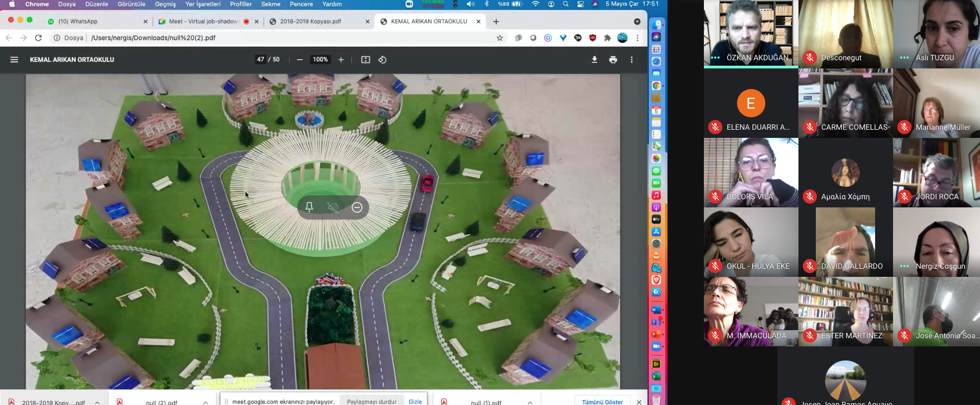Screen dimensions: 980x405
Task: Pin the participant using the overlay pin icon
Action: (x=309, y=207)
